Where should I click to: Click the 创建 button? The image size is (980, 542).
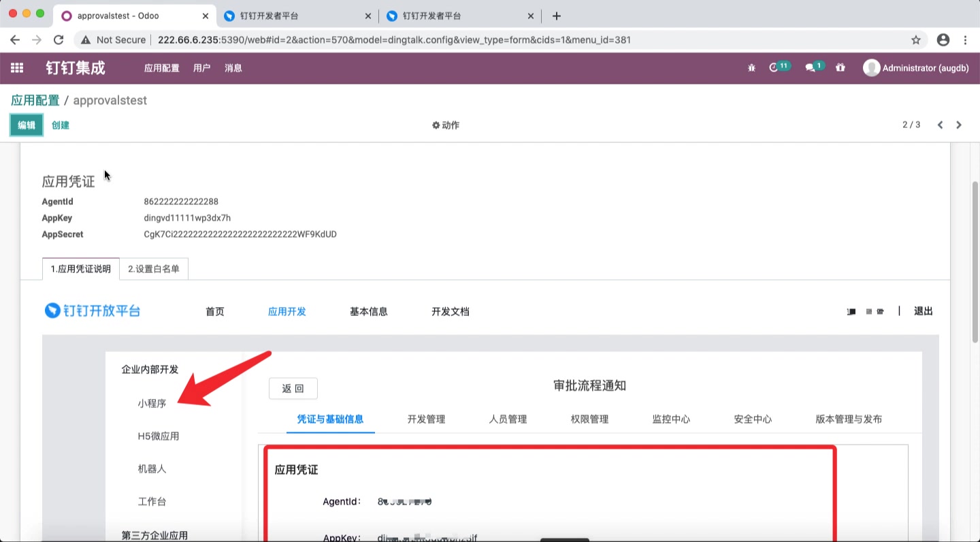61,125
